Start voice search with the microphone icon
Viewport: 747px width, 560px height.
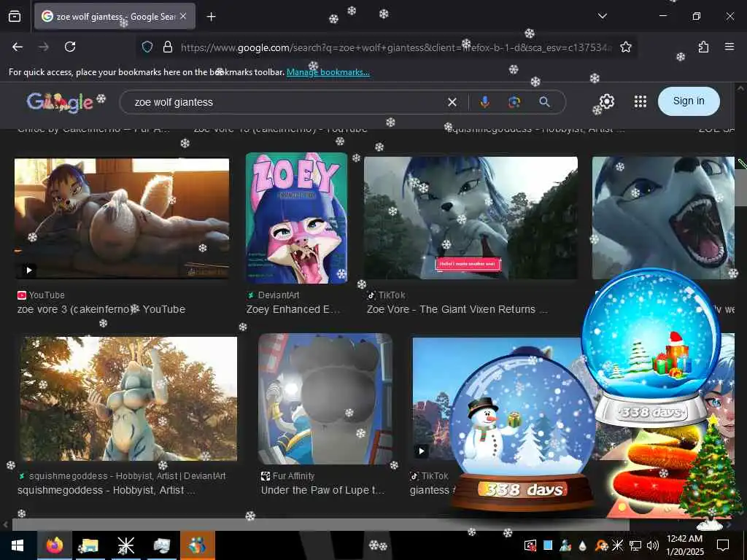pyautogui.click(x=484, y=102)
